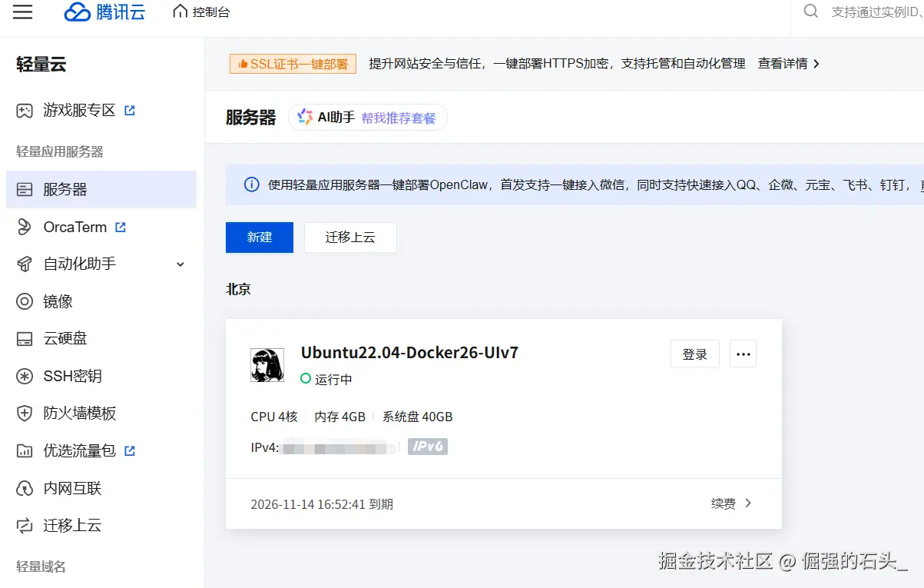The width and height of the screenshot is (924, 588).
Task: Click the 内网互联 sidebar icon
Action: pyautogui.click(x=25, y=489)
